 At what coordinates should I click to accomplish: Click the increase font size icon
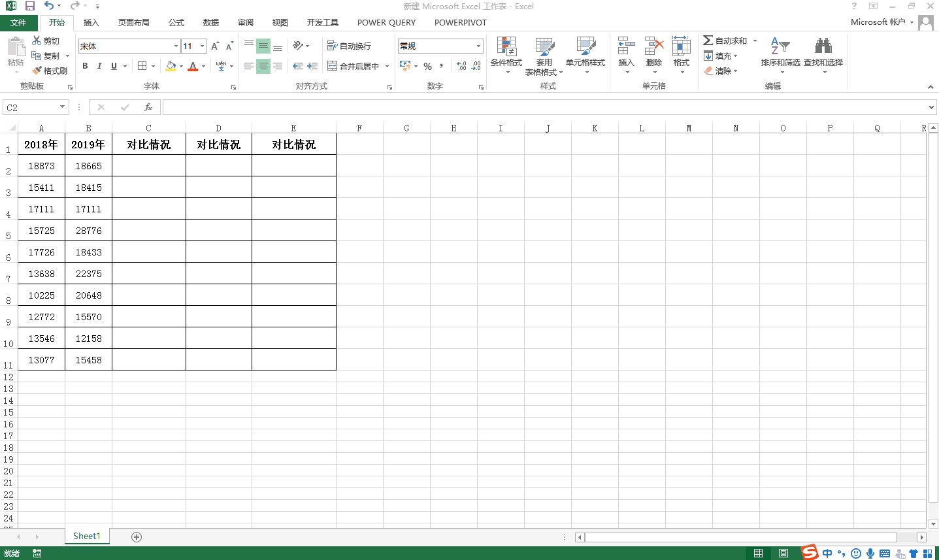coord(215,46)
